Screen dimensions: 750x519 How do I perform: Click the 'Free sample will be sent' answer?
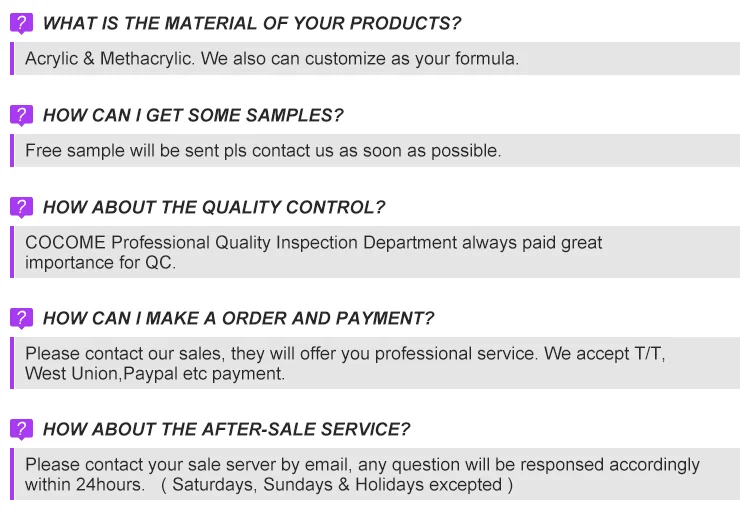coord(263,151)
